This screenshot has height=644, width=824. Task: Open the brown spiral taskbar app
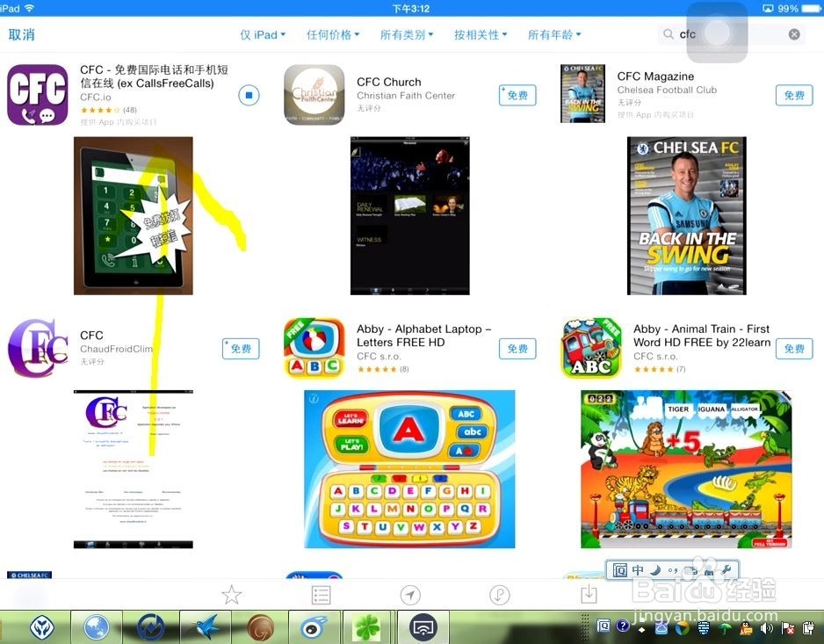tap(261, 626)
